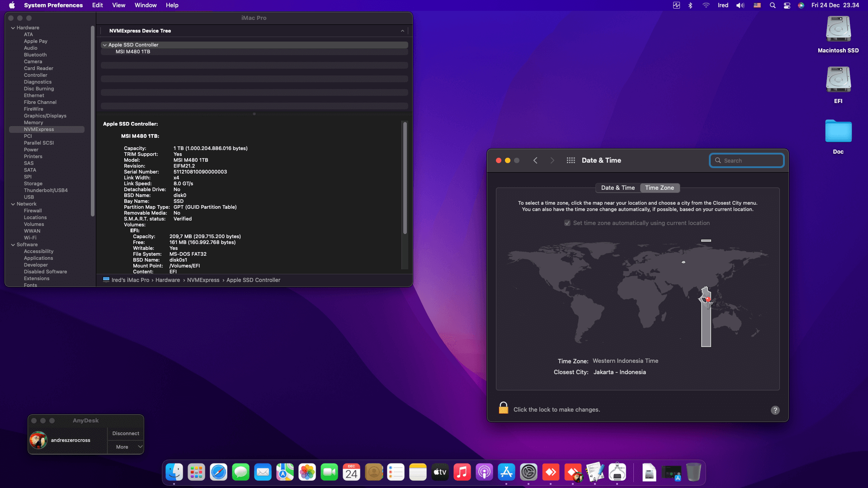Open Finder from the dock

[174, 472]
